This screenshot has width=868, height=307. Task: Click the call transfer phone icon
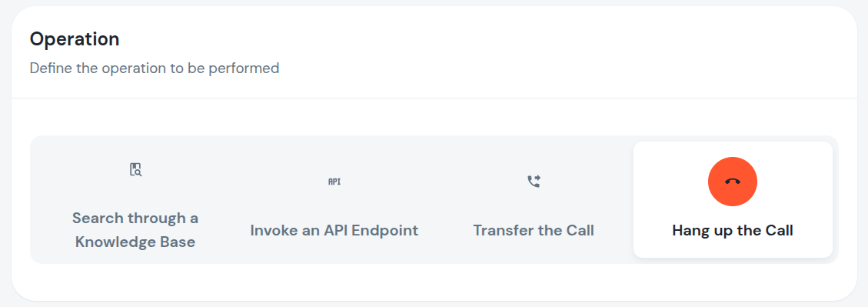pos(534,182)
